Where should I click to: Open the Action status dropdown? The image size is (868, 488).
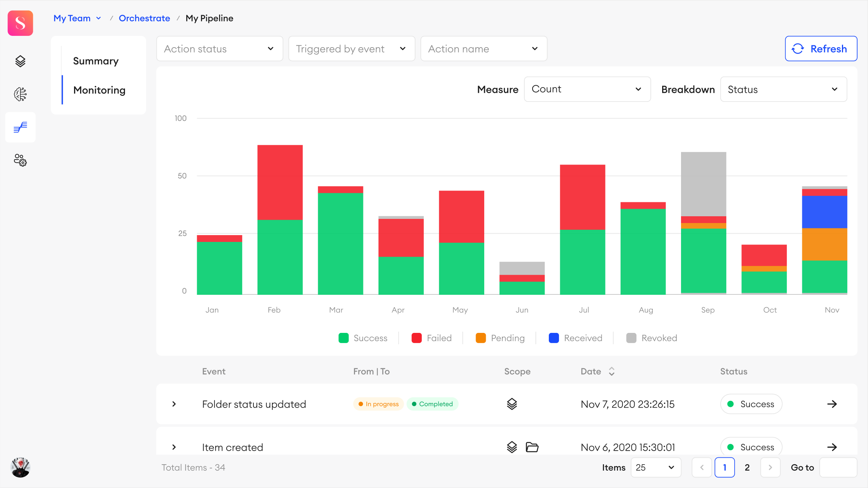point(219,49)
